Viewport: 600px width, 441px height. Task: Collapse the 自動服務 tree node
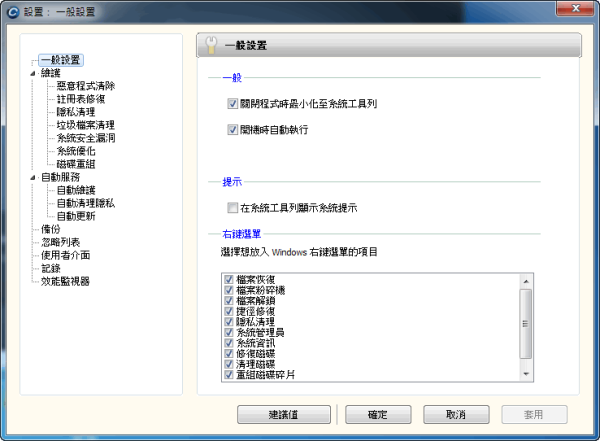[x=33, y=177]
